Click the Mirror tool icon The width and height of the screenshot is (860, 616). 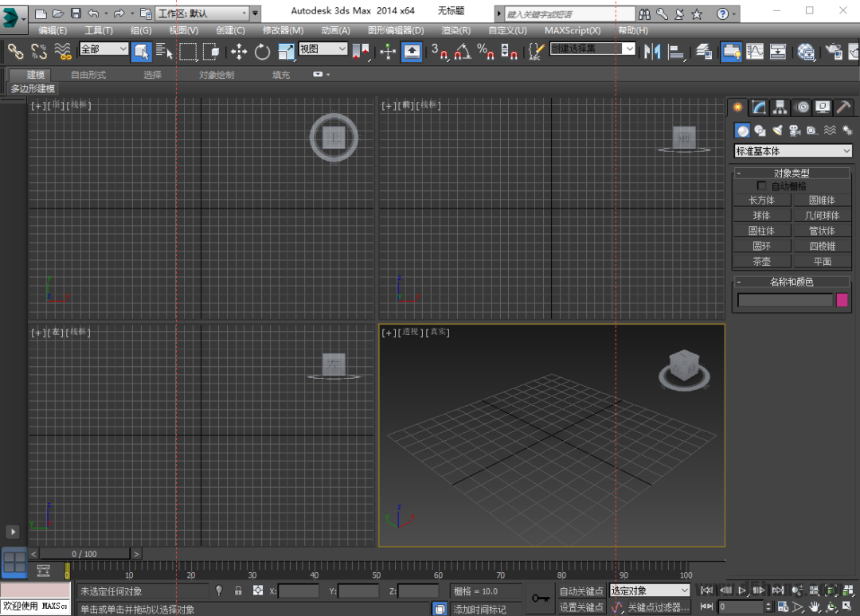point(652,52)
